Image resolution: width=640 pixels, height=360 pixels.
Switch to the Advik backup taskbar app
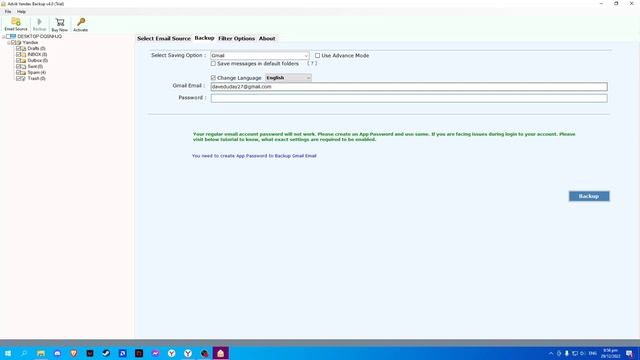(x=220, y=353)
